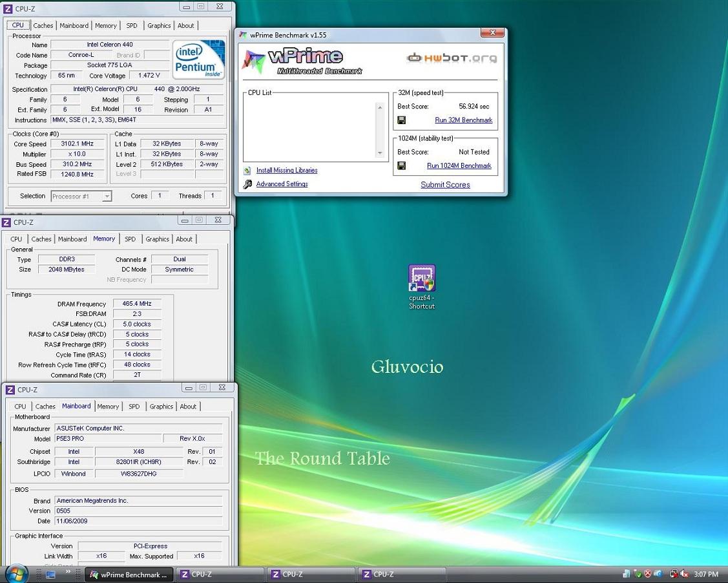Select Memory tab in the Mainboard CPU-Z window

pyautogui.click(x=108, y=407)
